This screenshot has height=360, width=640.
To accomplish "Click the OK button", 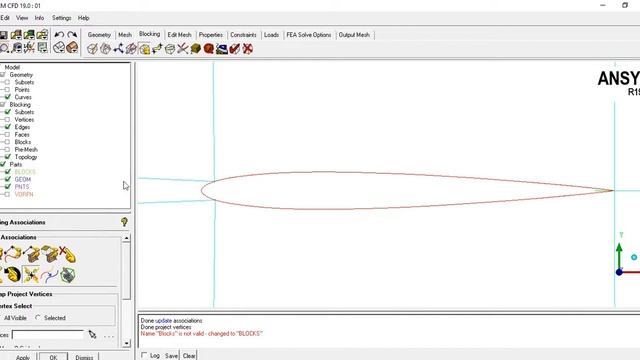I will tap(53, 357).
